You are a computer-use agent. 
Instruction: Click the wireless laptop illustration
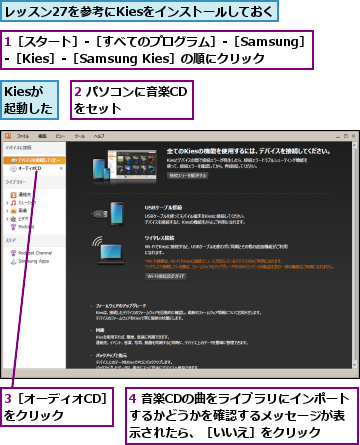click(109, 251)
